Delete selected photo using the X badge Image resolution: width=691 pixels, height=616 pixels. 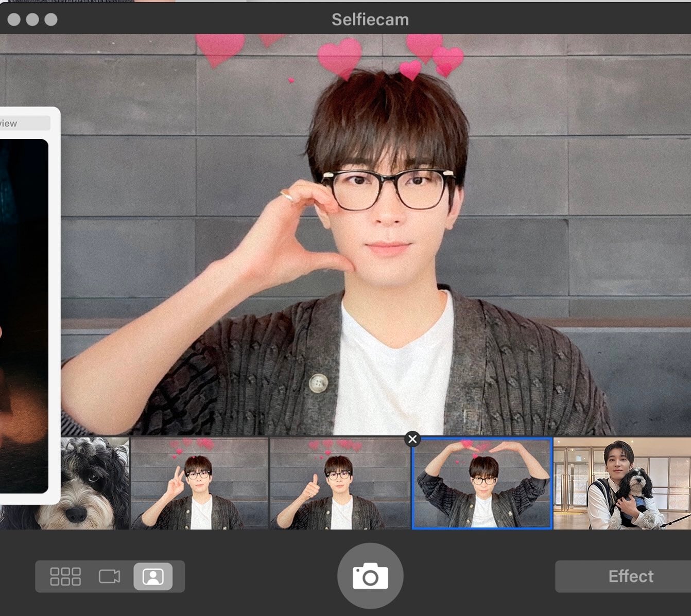click(x=412, y=439)
